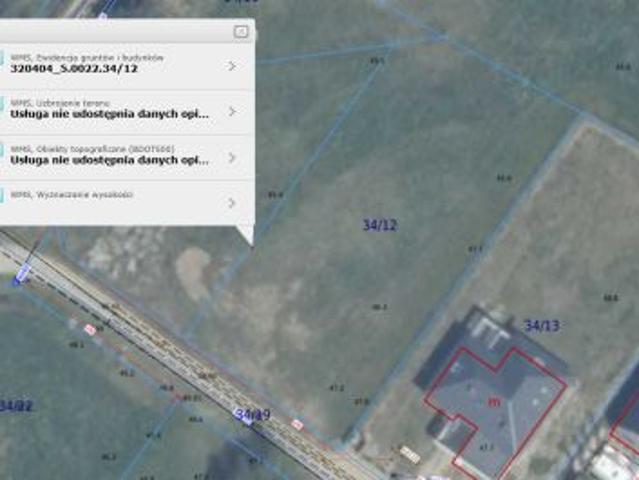This screenshot has height=480, width=639.
Task: Select parcel label 34/22 at left edge
Action: coord(16,406)
